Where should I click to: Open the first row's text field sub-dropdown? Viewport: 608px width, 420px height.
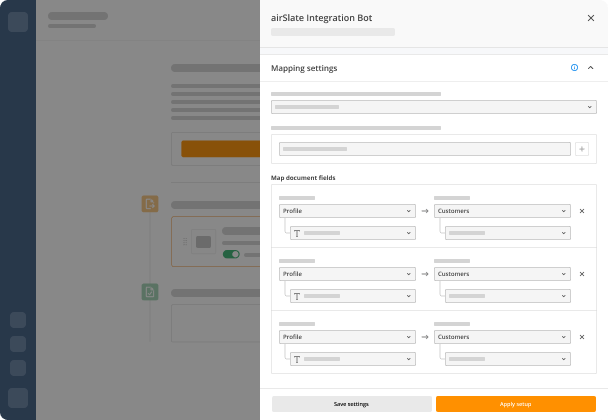click(353, 233)
